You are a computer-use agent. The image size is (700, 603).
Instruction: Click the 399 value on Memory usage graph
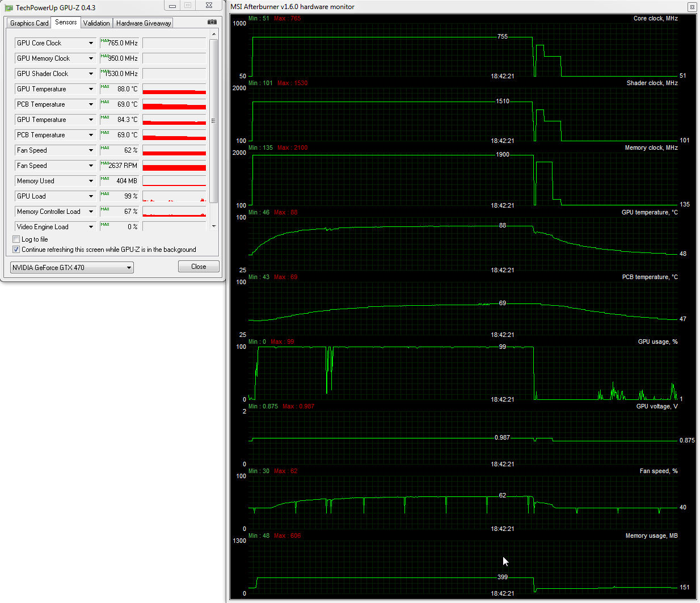503,577
